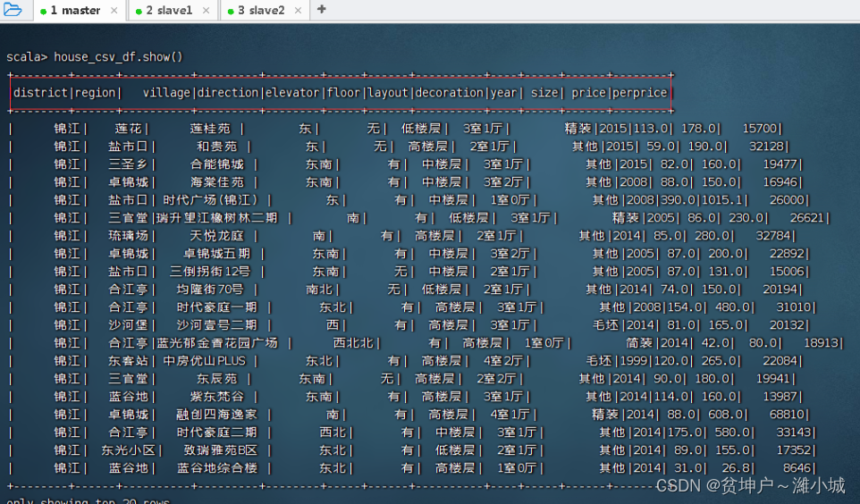
Task: Click the perprice value 32128
Action: click(766, 147)
